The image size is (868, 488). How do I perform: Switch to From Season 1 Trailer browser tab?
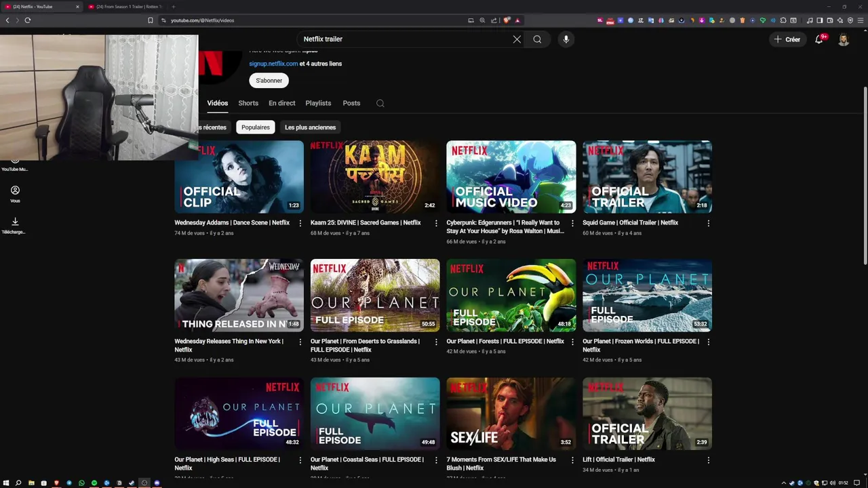125,7
